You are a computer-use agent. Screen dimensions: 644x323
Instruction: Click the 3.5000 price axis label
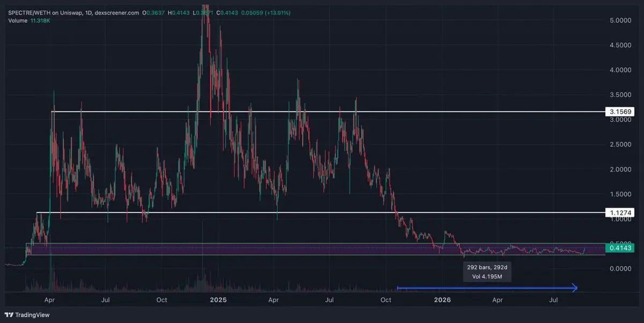(619, 95)
